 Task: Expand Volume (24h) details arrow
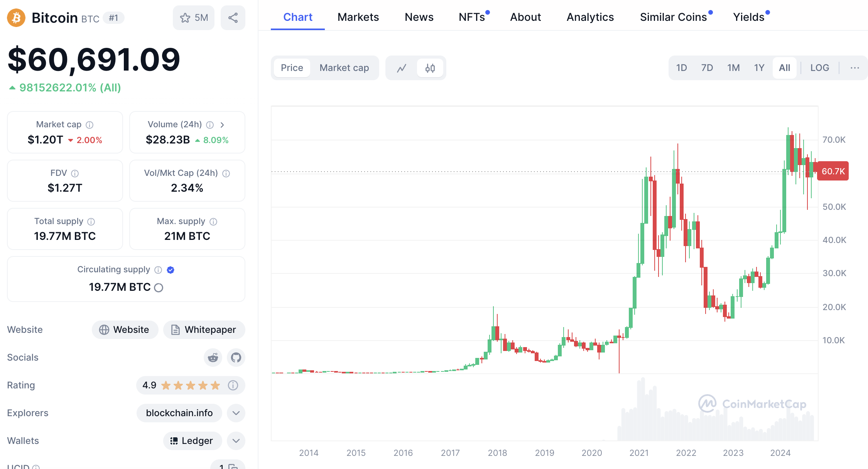point(222,125)
